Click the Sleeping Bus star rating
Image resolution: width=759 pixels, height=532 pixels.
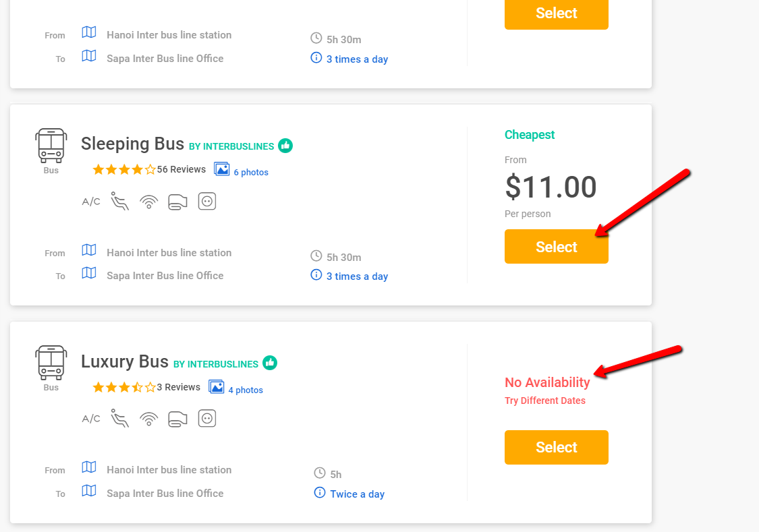[x=123, y=170]
